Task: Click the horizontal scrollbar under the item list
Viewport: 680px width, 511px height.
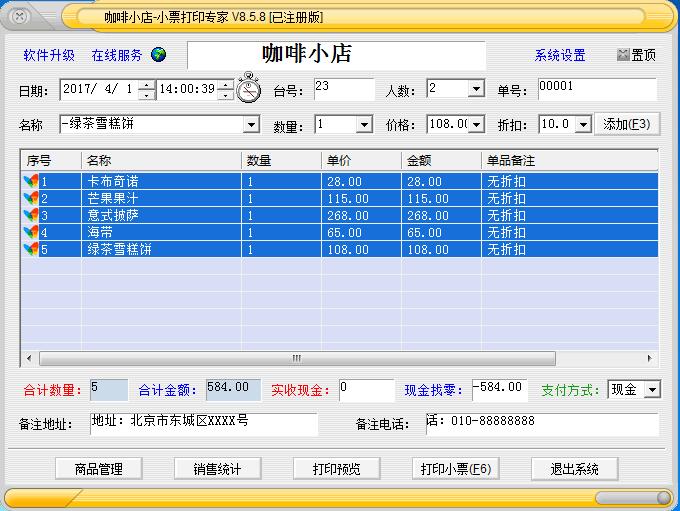Action: point(296,358)
